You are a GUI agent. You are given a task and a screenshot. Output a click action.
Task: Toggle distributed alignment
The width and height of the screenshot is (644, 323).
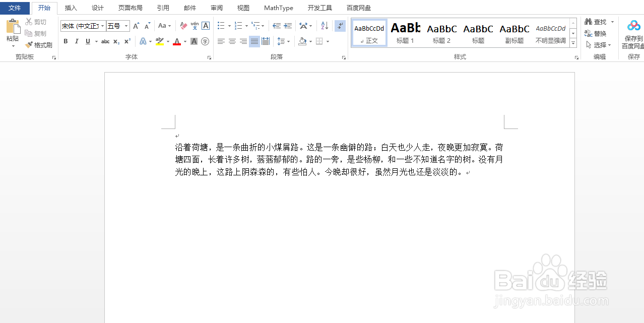[266, 41]
